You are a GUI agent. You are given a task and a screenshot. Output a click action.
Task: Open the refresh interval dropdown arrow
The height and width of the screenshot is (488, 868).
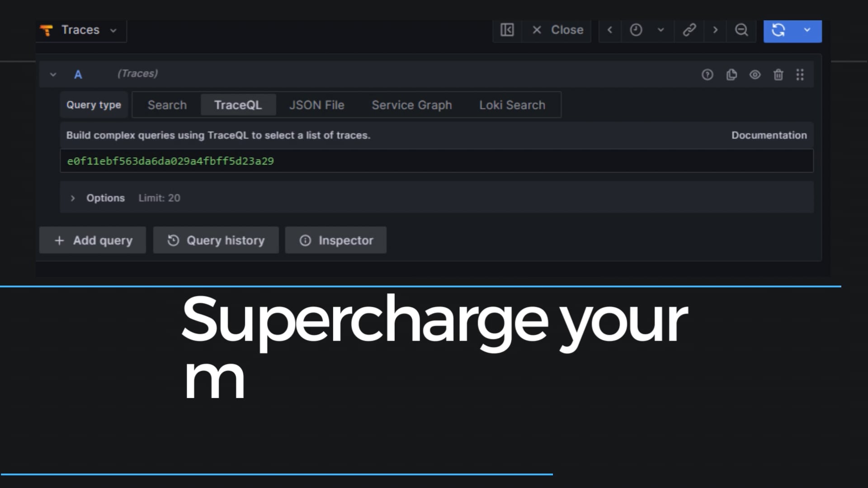click(x=807, y=30)
